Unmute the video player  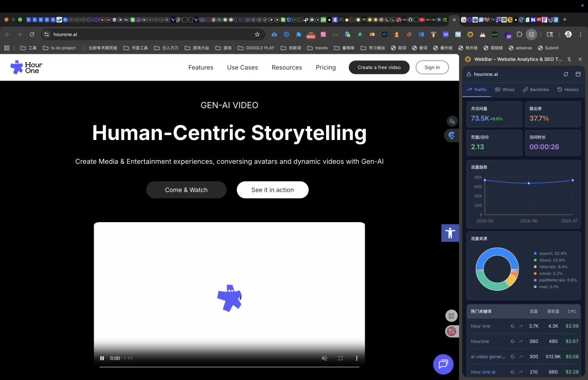[324, 358]
